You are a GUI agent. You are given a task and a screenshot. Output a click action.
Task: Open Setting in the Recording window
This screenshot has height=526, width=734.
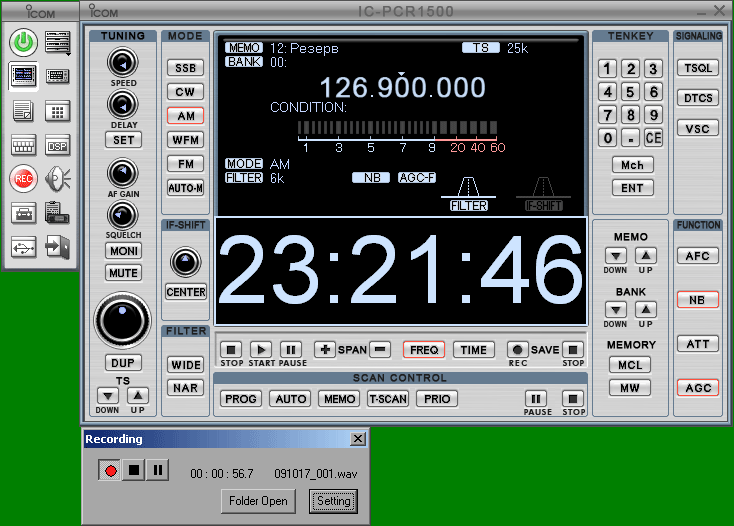coord(334,501)
